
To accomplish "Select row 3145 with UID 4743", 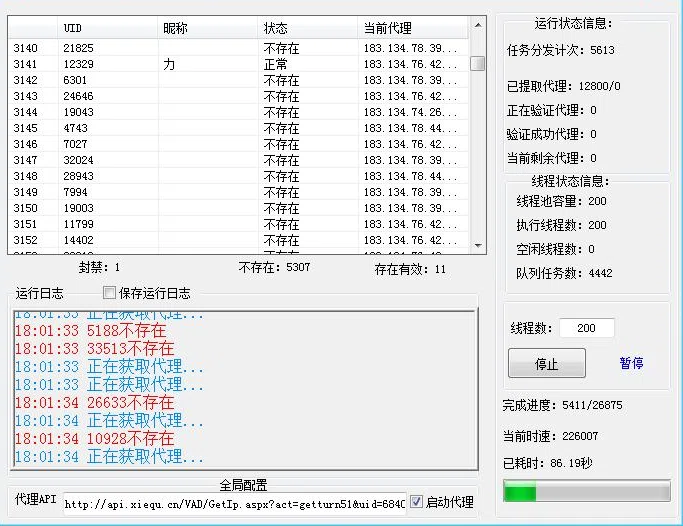I will pos(239,128).
